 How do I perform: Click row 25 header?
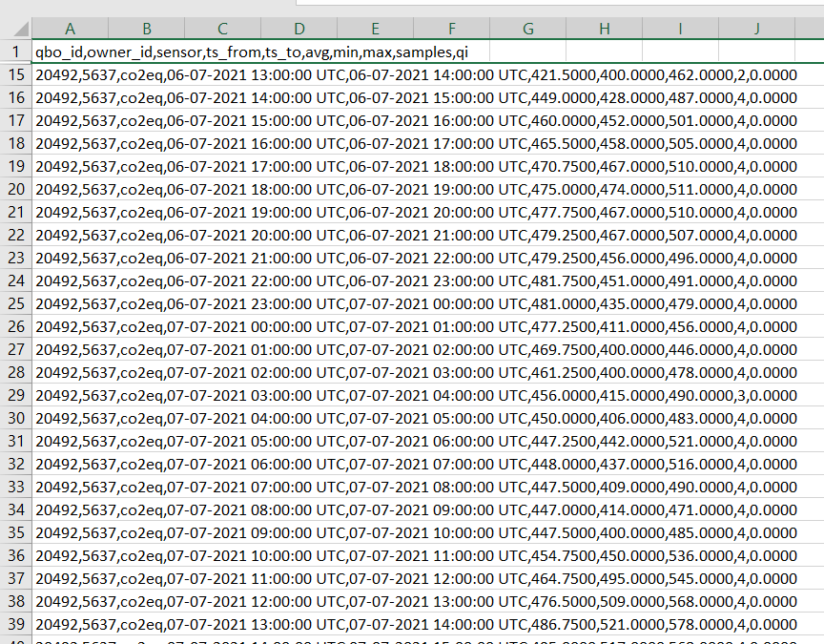tap(15, 303)
